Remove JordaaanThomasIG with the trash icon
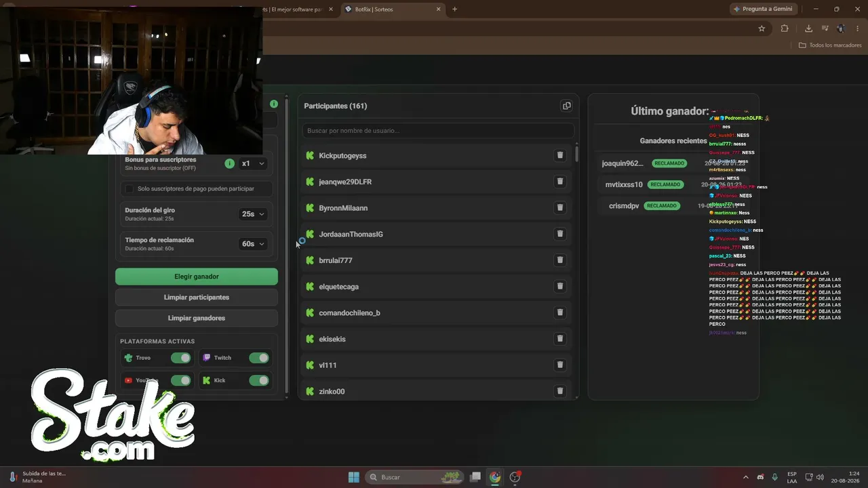Screen dimensions: 868x488 click(560, 234)
